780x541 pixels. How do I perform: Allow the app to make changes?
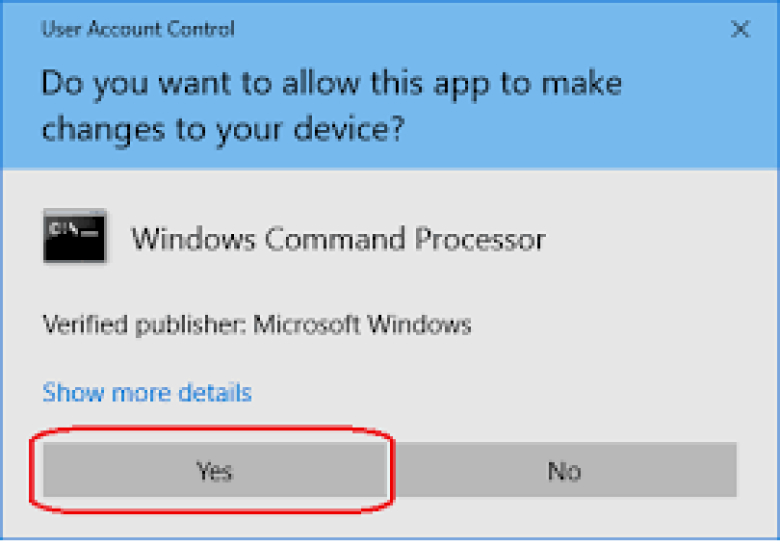pos(215,470)
